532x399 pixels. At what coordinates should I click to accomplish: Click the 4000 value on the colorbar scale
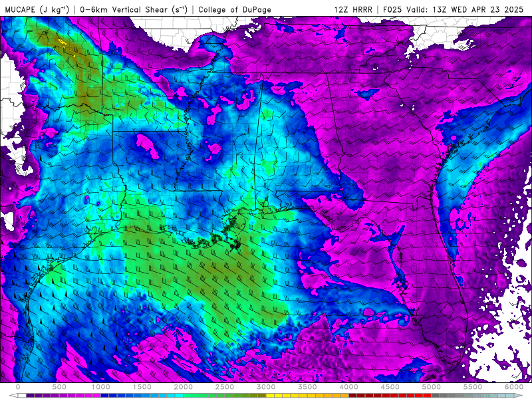point(349,387)
